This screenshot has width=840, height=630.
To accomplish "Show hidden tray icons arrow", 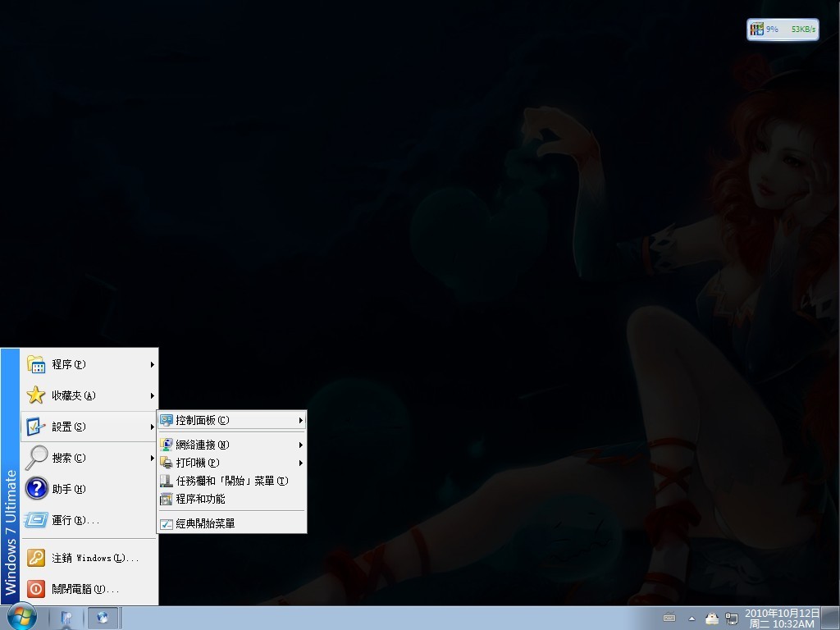I will point(692,619).
